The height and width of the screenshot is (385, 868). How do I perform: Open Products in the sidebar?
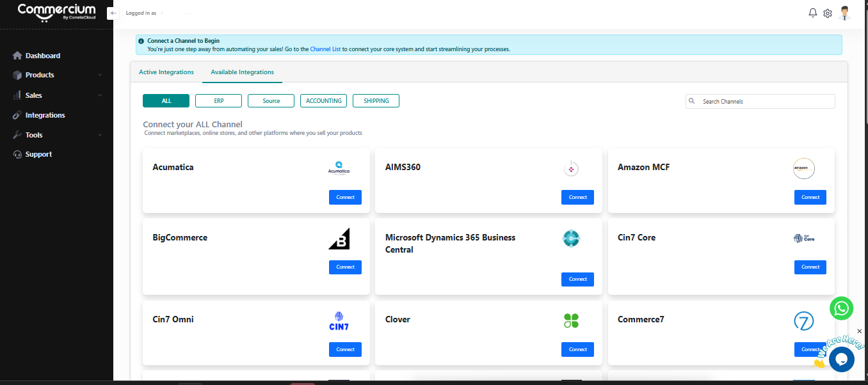40,75
